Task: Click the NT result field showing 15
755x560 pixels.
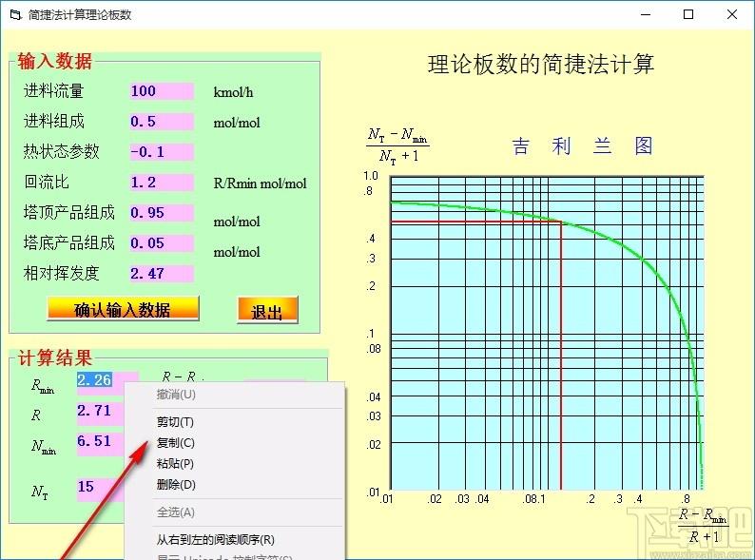Action: click(x=100, y=490)
